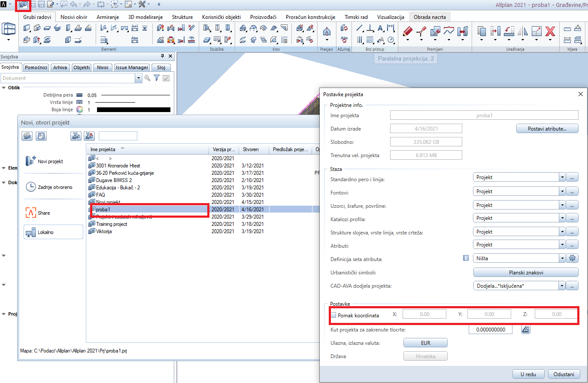This screenshot has height=383, width=588.
Task: Switch to the 3D modeliranje ribbon tab
Action: [x=145, y=17]
